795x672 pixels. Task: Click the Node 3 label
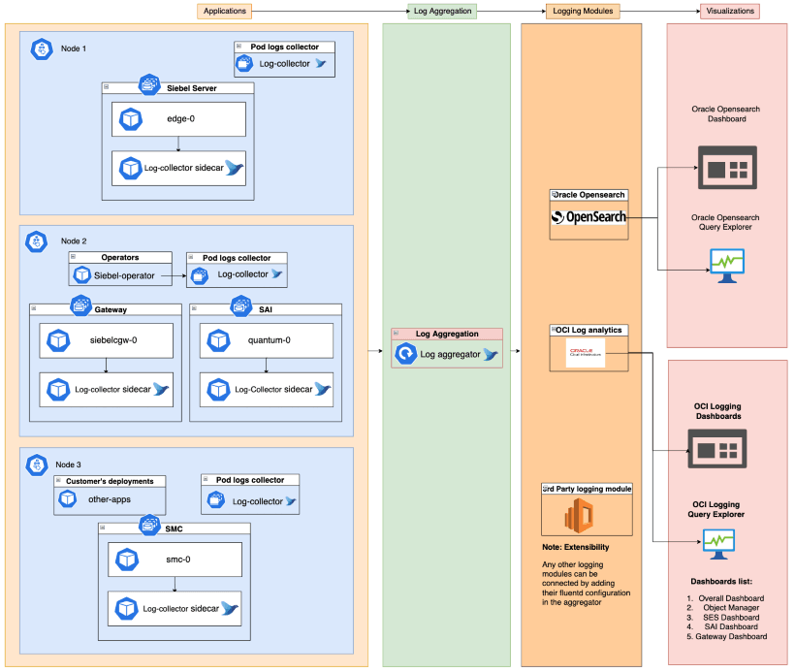tap(68, 464)
